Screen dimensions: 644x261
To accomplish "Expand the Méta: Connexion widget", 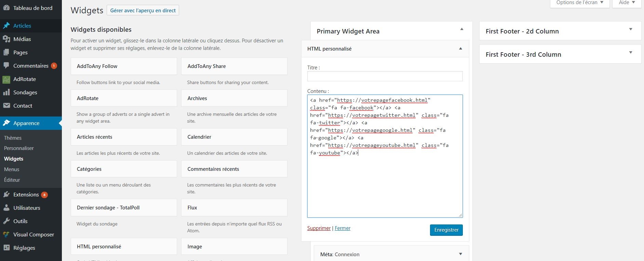I will click(x=460, y=254).
